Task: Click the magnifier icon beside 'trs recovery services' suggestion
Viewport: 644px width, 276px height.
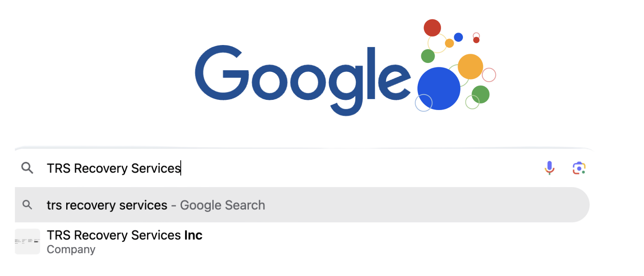Action: (x=27, y=205)
